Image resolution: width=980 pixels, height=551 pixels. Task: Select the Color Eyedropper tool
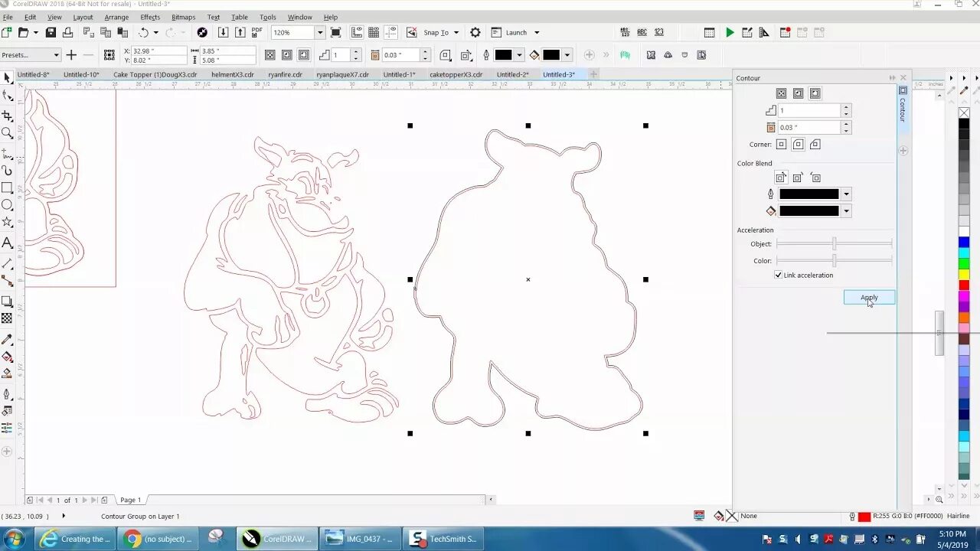coord(7,339)
